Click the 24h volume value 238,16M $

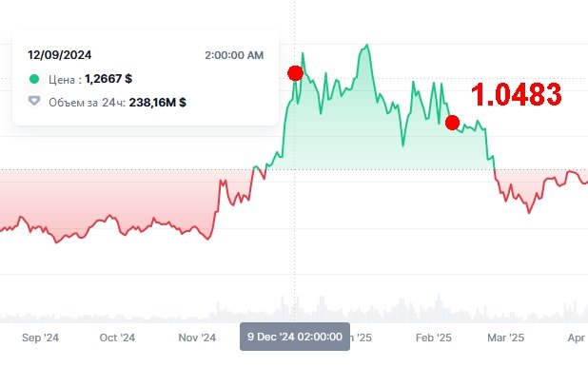[x=158, y=103]
